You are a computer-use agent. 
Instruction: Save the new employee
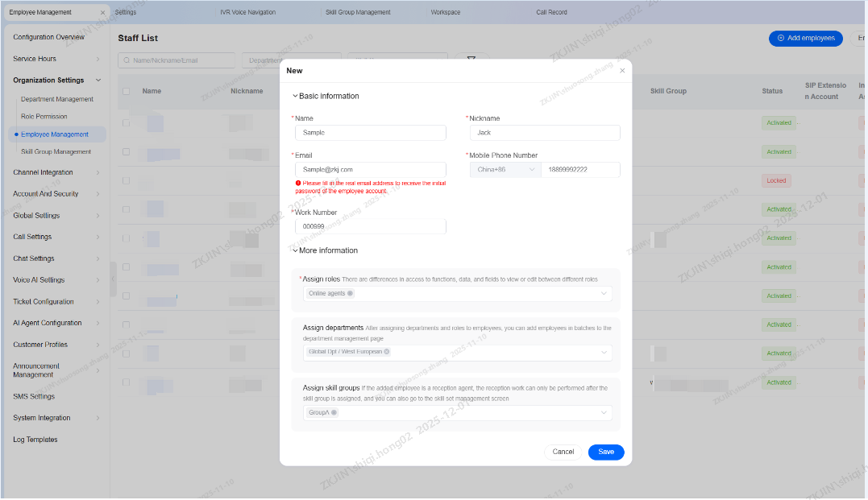click(x=605, y=452)
